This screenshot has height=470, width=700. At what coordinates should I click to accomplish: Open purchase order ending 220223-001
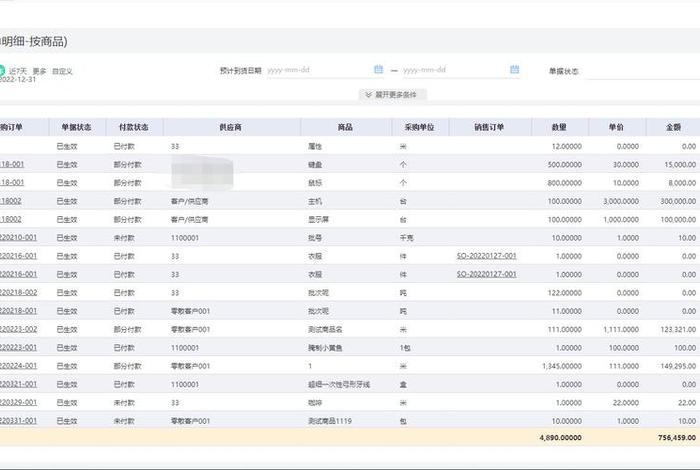pos(18,347)
